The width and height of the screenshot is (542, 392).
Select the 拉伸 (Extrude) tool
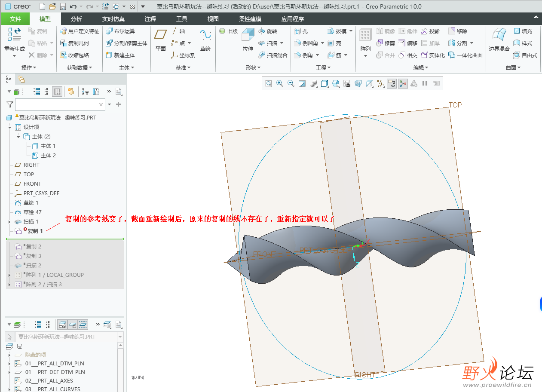click(248, 39)
